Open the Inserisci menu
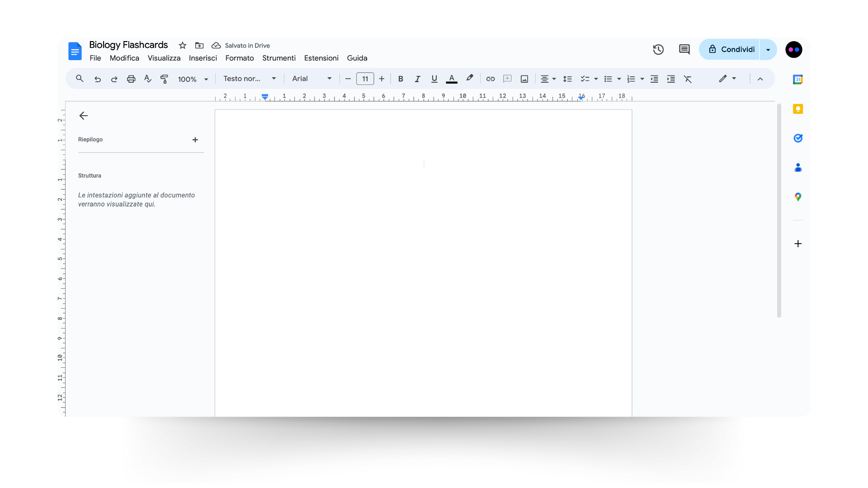Viewport: 868px width, 488px height. click(x=203, y=58)
